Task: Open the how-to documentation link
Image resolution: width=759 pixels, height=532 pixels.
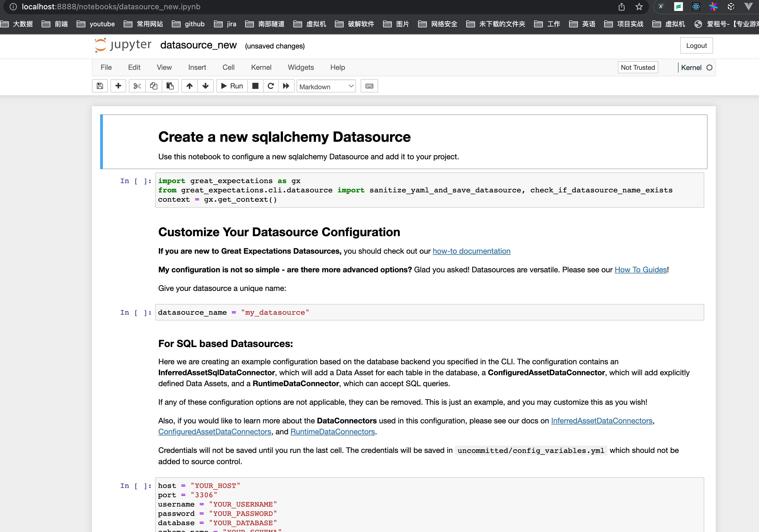Action: pos(471,251)
